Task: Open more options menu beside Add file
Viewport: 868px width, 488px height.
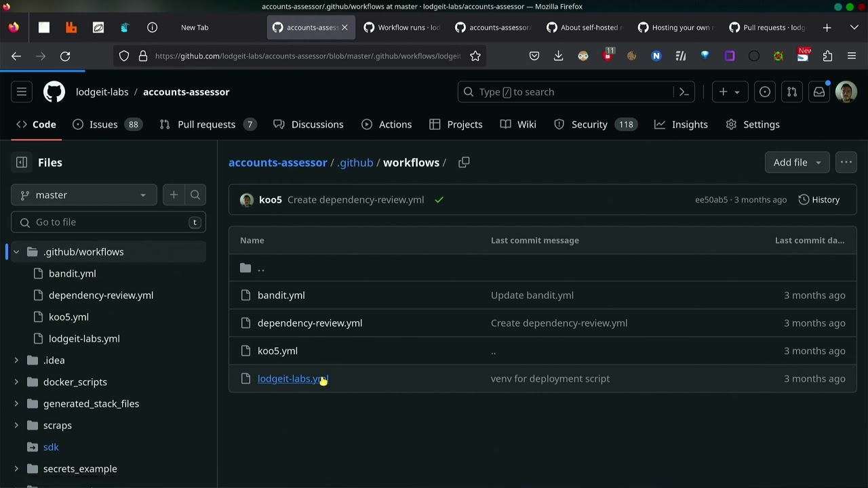Action: (x=846, y=162)
